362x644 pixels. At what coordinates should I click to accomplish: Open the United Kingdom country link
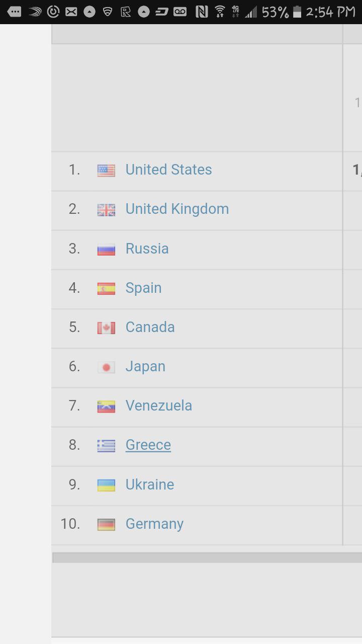[177, 209]
